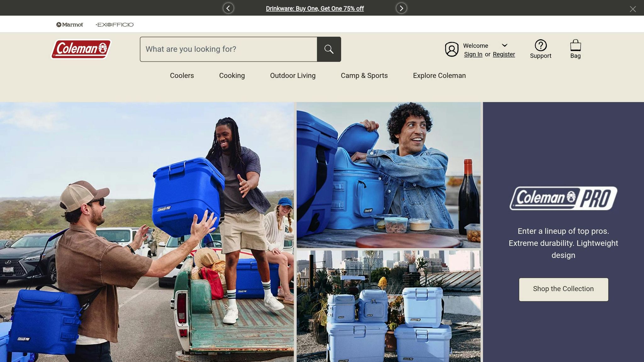Open the Register link

coord(504,54)
